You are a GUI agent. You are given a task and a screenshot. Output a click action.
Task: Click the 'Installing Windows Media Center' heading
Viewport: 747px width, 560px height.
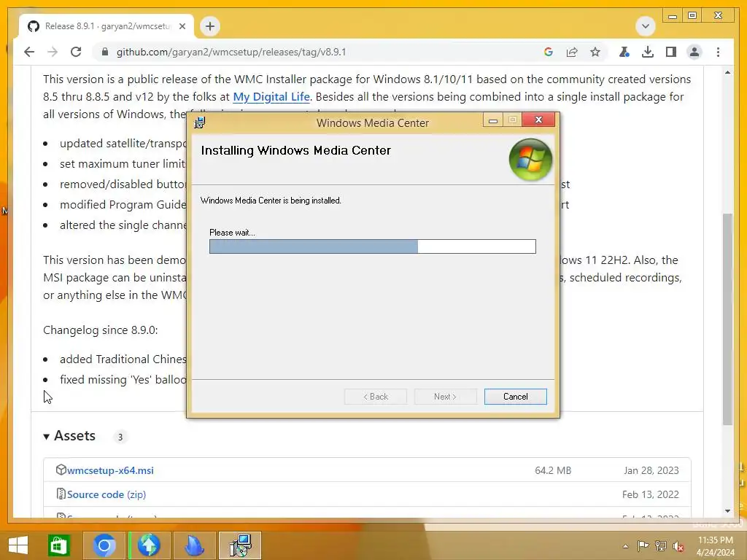[296, 150]
